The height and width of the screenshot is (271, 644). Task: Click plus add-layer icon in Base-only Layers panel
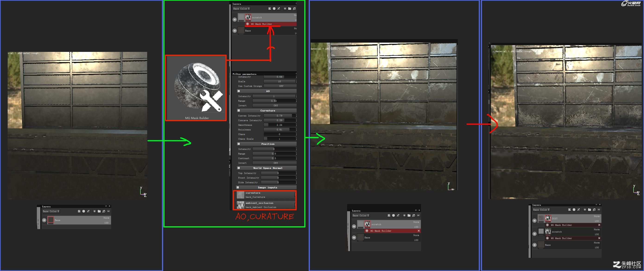pos(95,211)
